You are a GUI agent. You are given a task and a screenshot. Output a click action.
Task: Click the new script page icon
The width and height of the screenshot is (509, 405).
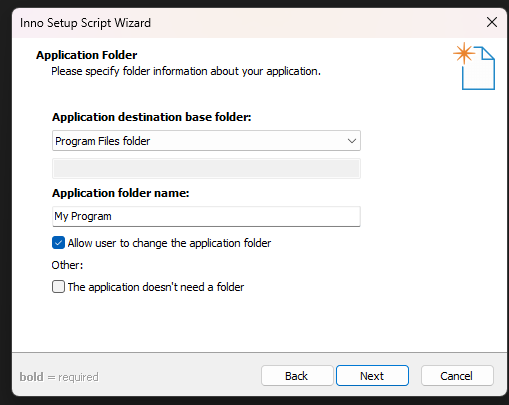(474, 66)
